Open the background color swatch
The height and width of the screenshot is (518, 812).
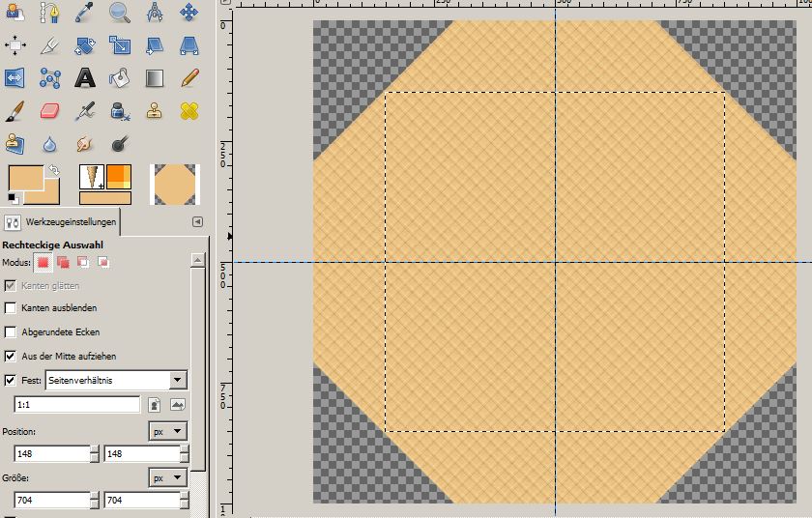pos(50,196)
